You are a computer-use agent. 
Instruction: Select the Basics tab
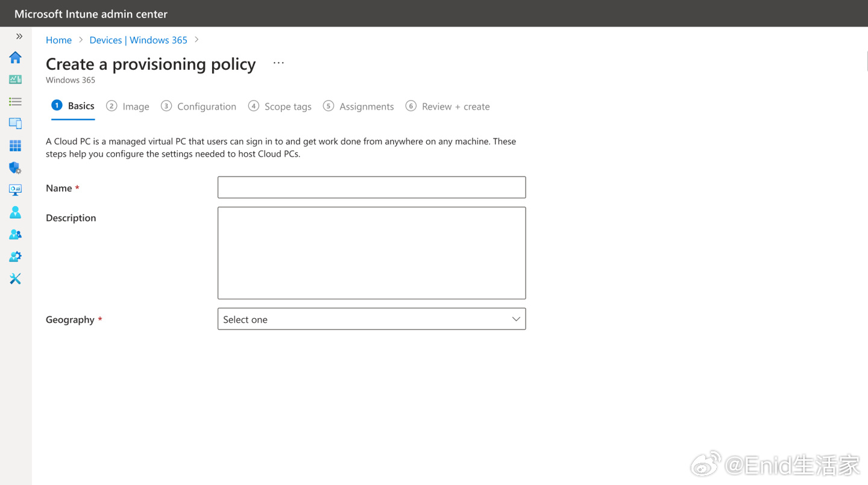coord(73,106)
